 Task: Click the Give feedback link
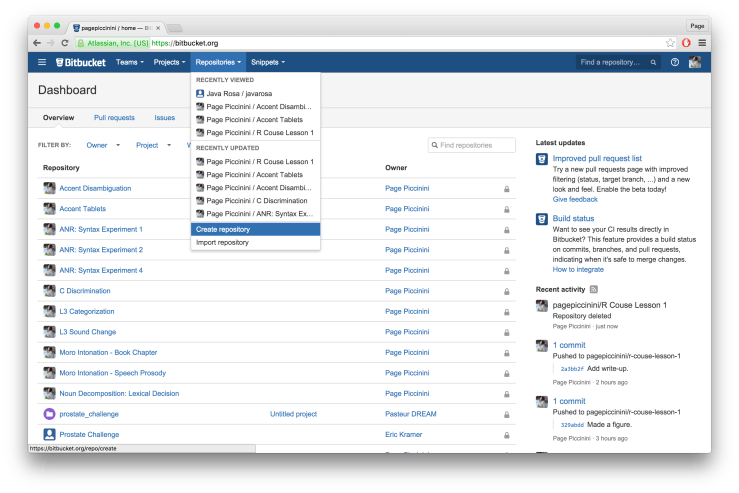point(575,199)
